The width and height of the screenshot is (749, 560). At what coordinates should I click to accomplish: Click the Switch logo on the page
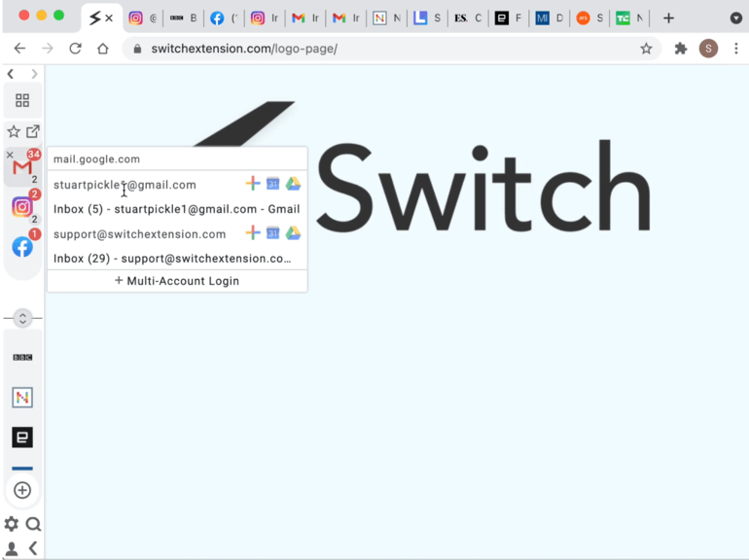tap(423, 167)
